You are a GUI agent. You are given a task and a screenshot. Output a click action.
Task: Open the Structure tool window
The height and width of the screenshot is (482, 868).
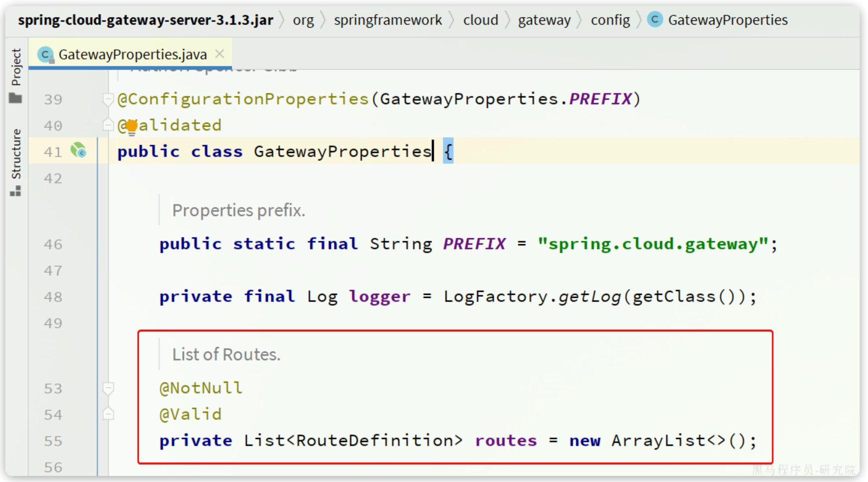[16, 154]
